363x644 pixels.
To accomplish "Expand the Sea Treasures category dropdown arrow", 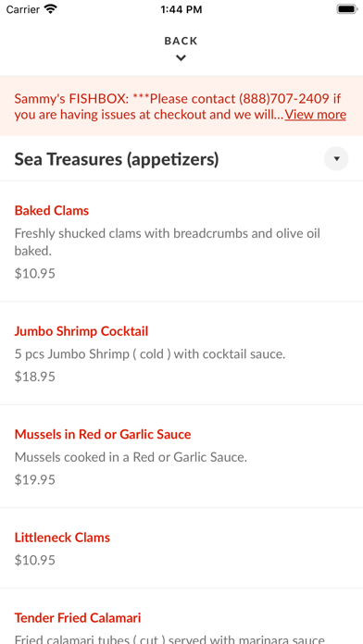I will 336,158.
